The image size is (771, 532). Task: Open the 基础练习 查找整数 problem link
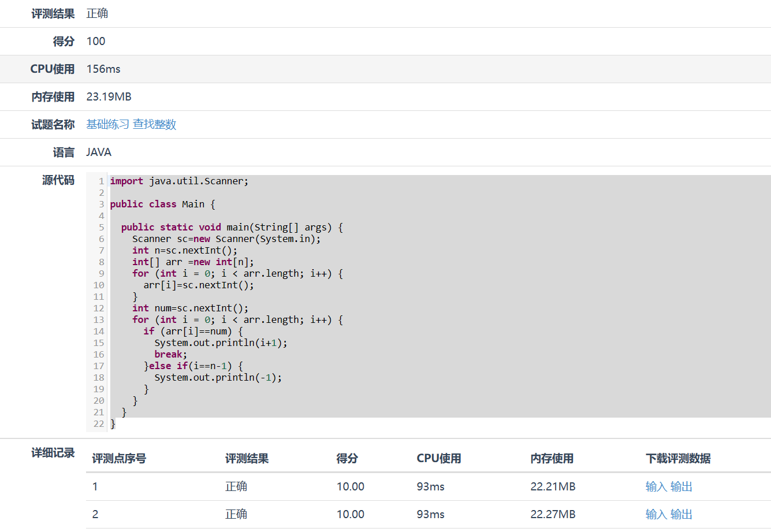(131, 124)
